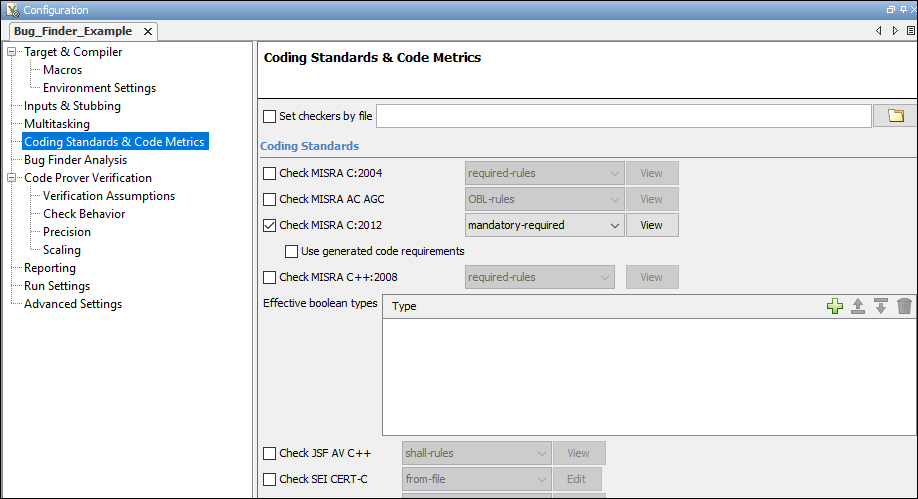Click the move-down arrow icon in Type table
The image size is (918, 499).
pos(881,307)
